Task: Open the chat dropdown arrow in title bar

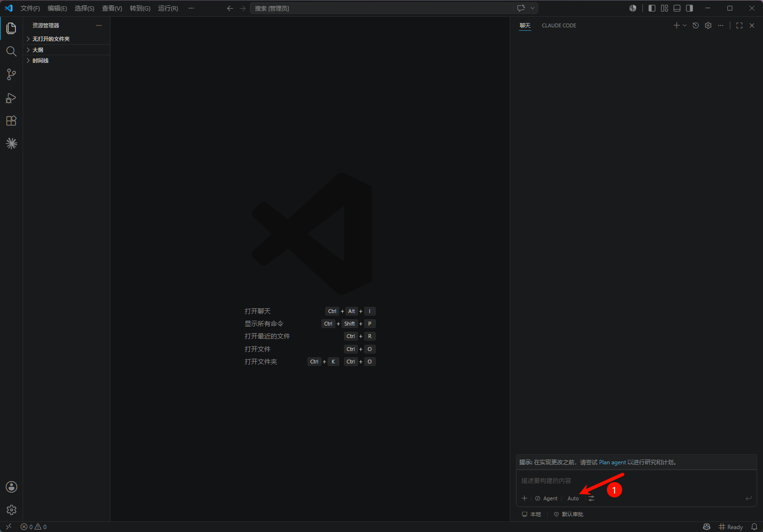Action: pos(532,8)
